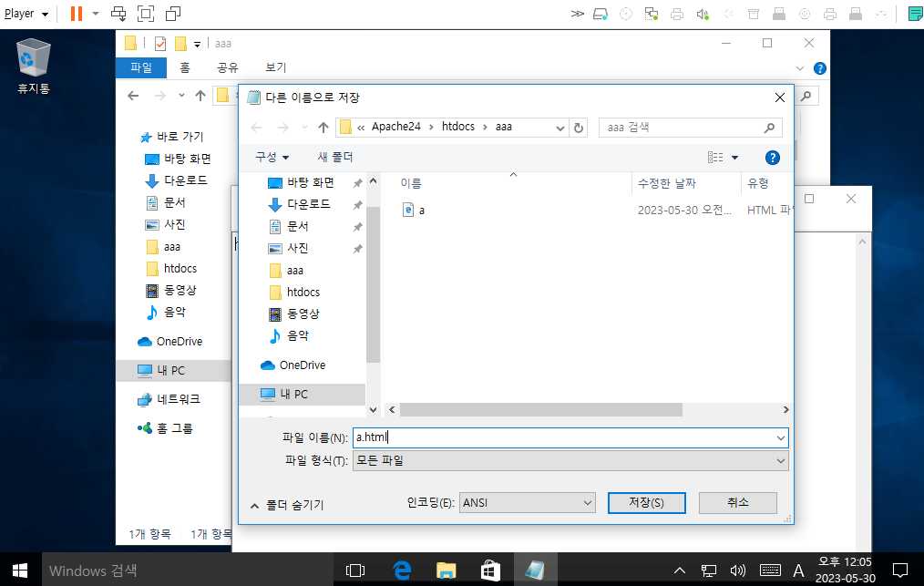Click the aaa 검색 search box
Screen dimensions: 924x586
tap(690, 128)
